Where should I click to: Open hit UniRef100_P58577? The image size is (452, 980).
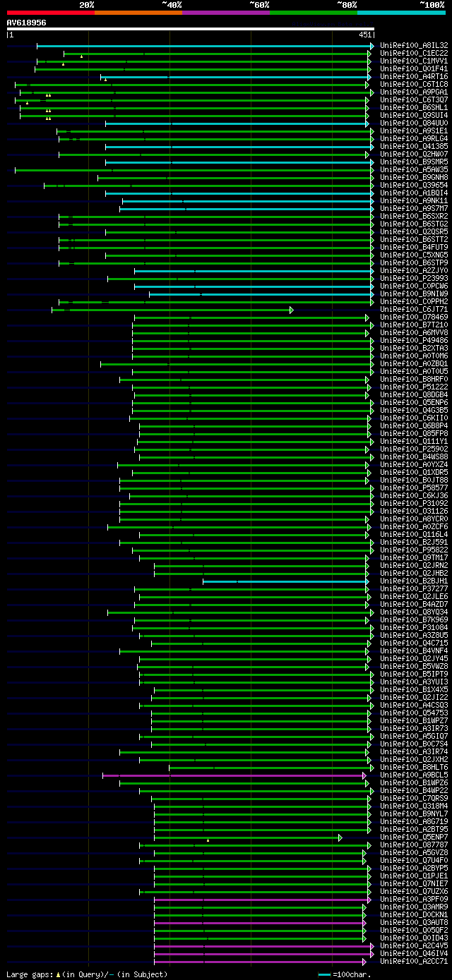pos(414,488)
